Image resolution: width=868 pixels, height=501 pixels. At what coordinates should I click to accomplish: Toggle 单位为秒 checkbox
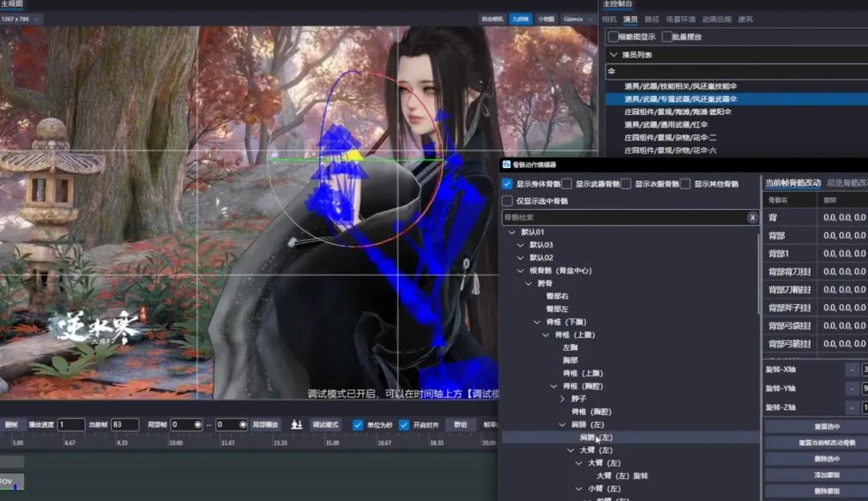tap(358, 425)
